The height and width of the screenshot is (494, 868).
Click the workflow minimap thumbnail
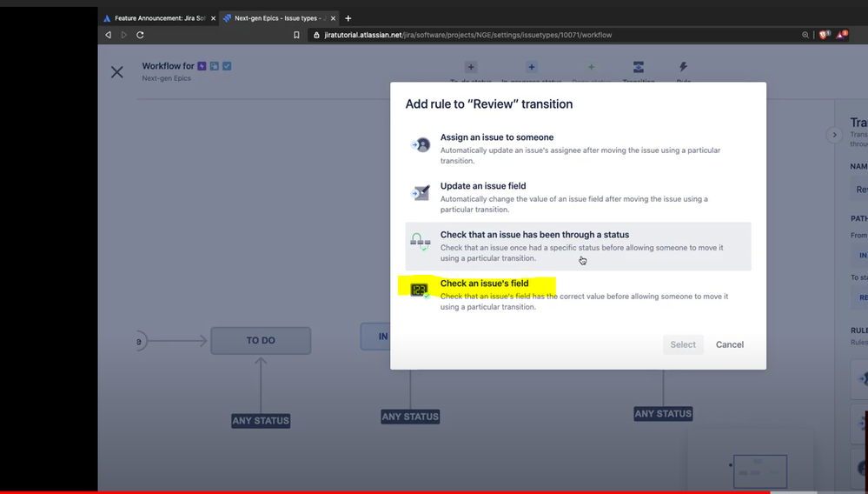coord(760,471)
